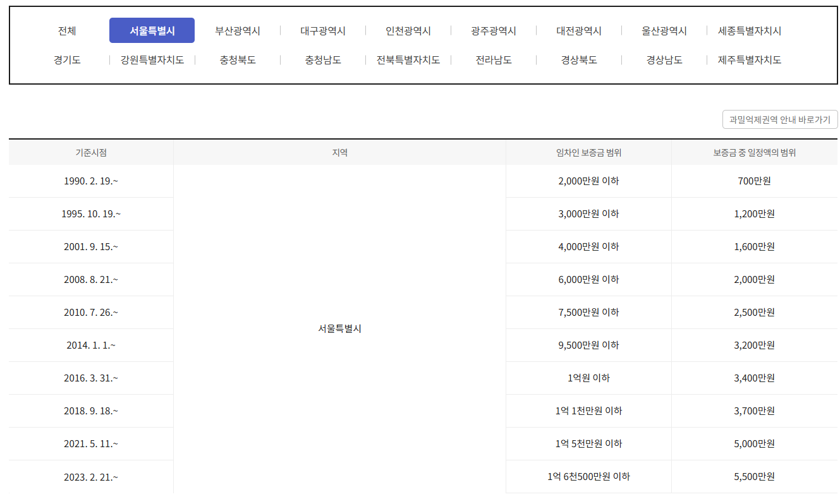Open the 광주광역시 tab
The width and height of the screenshot is (840, 504).
coord(494,30)
